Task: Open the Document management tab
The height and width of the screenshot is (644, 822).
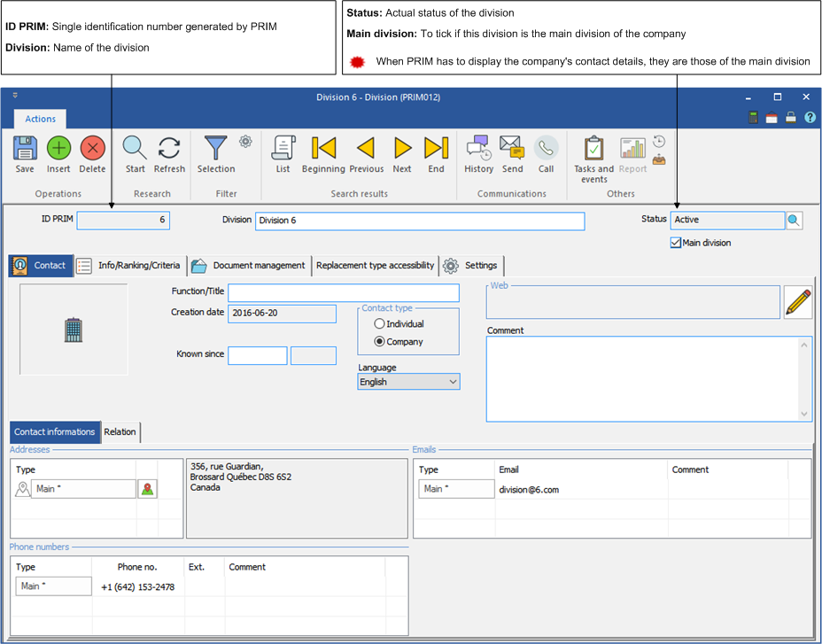Action: [249, 266]
